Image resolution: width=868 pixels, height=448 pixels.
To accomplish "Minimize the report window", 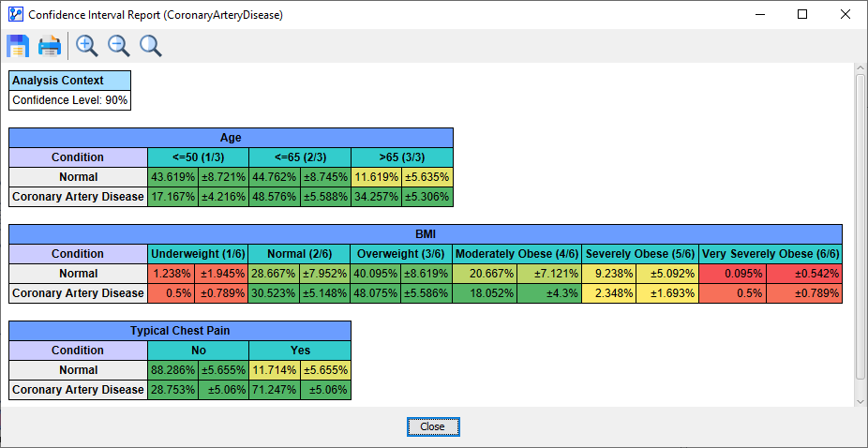I will [x=759, y=15].
